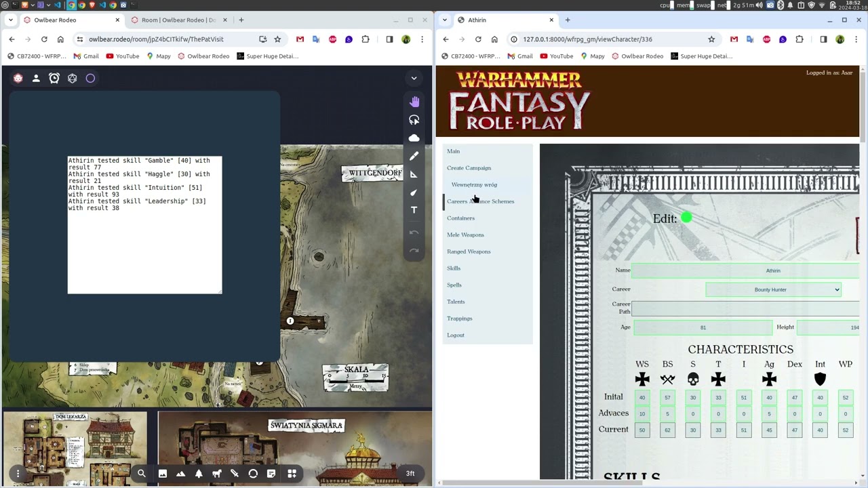The height and width of the screenshot is (488, 868).
Task: Open the Players person icon
Action: click(x=36, y=78)
